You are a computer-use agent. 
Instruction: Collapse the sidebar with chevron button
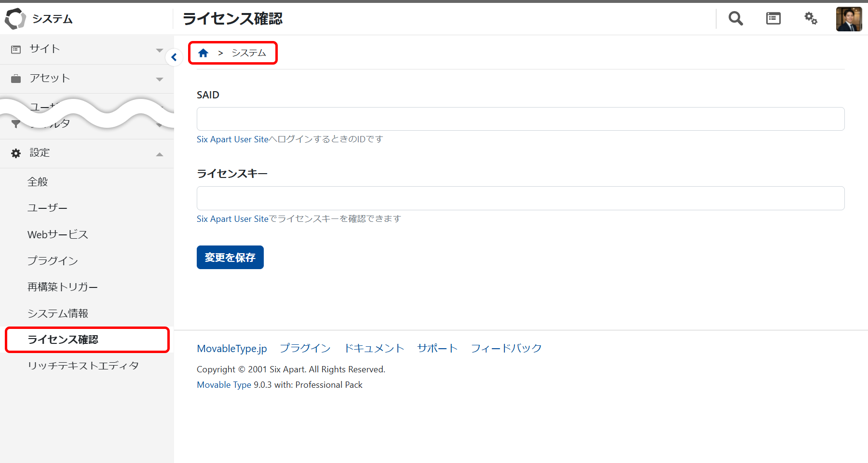pos(174,57)
